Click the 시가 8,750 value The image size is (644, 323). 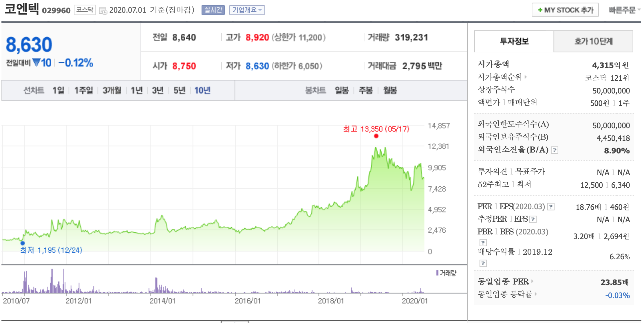[x=184, y=66]
